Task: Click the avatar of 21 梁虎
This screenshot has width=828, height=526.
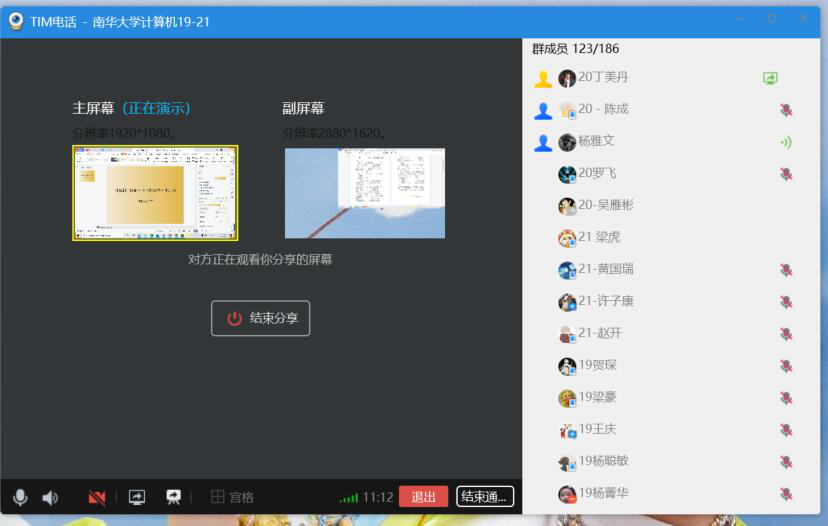Action: pyautogui.click(x=567, y=238)
